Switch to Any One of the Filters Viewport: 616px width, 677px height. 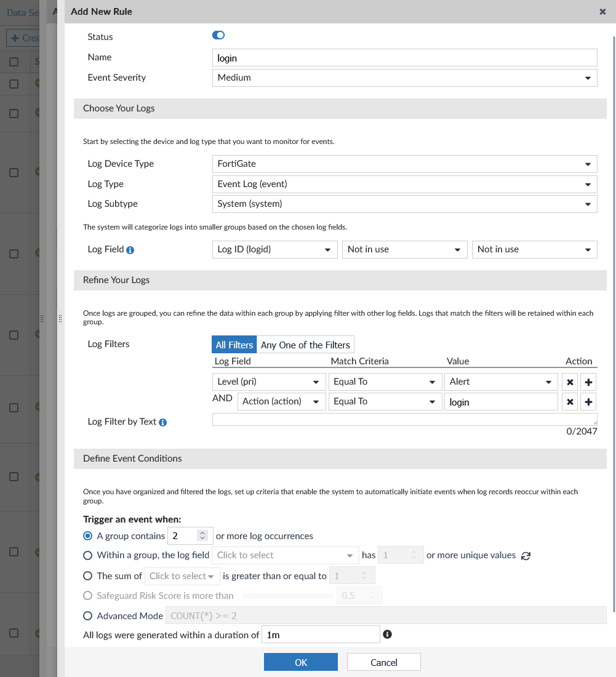[305, 345]
